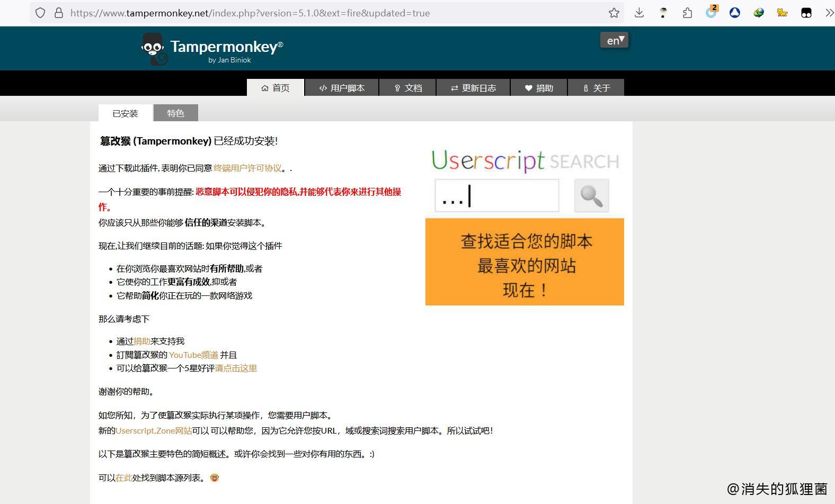Open the en language dropdown
Viewport: 835px width, 504px height.
[614, 40]
